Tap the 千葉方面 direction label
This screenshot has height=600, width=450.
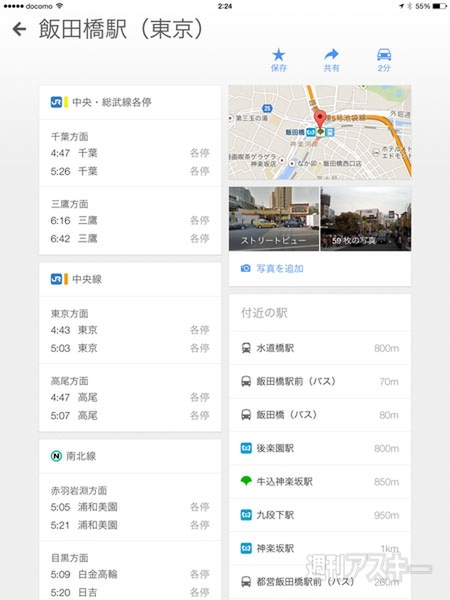pyautogui.click(x=70, y=137)
